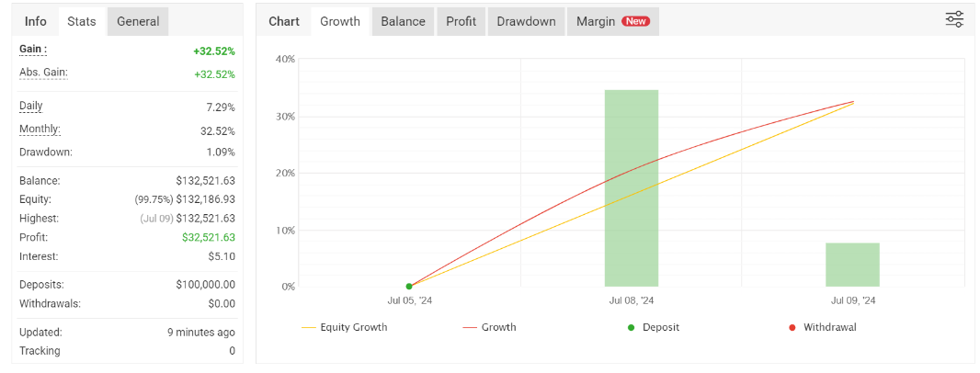Switch to the Info tab
This screenshot has height=373, width=980.
(x=36, y=21)
